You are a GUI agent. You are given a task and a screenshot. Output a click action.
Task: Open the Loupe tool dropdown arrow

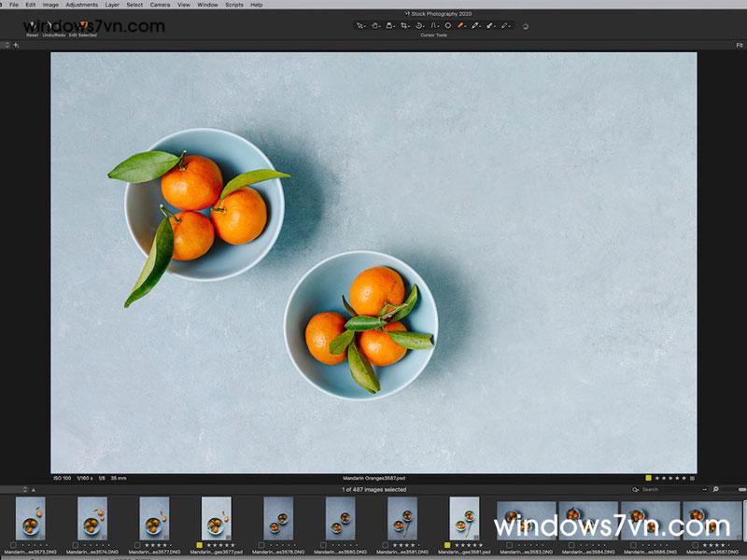(394, 27)
